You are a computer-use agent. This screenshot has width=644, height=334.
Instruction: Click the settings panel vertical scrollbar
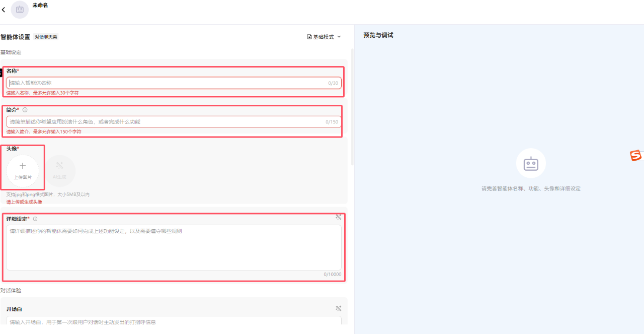352,107
